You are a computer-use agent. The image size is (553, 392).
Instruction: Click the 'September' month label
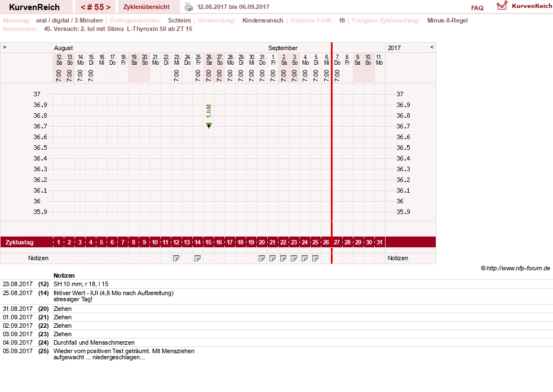coord(283,48)
